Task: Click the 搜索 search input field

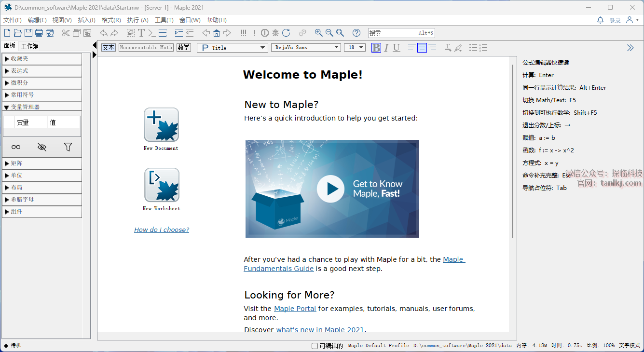Action: coord(393,33)
